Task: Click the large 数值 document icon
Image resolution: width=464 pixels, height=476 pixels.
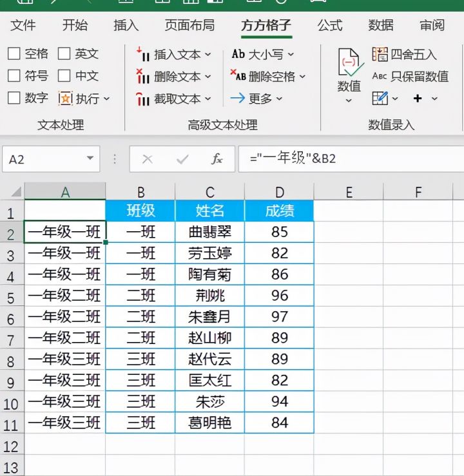Action: coord(351,62)
